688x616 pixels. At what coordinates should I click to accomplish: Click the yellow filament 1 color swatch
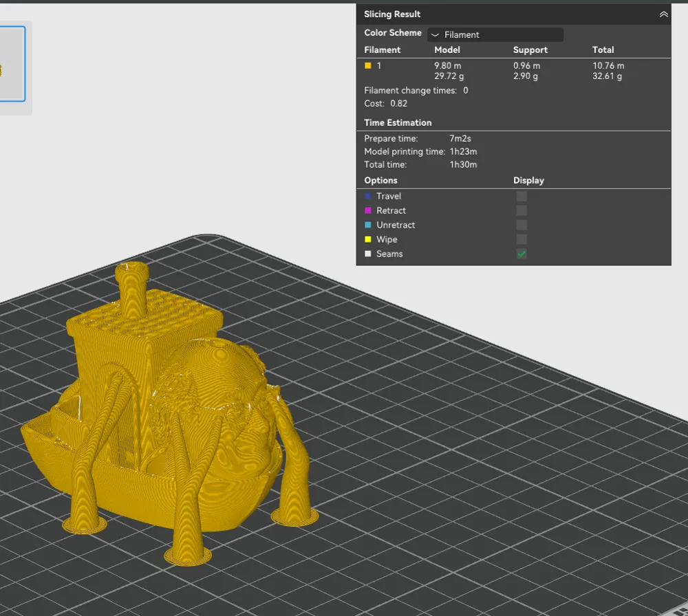367,65
